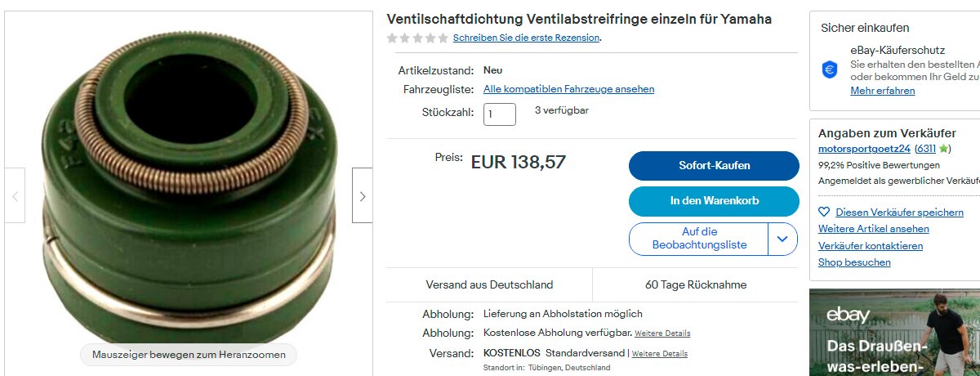Image resolution: width=980 pixels, height=376 pixels.
Task: Open Weitere Details link for Versand
Action: coord(660,354)
